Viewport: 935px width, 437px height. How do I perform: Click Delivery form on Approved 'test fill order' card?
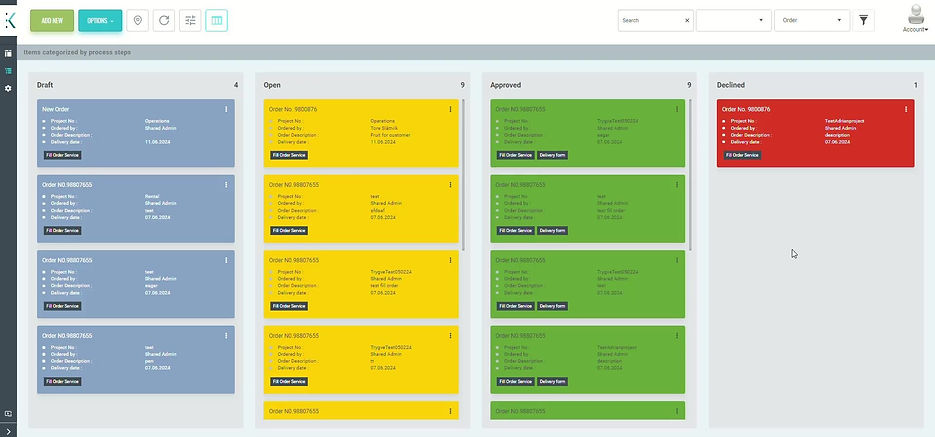[553, 231]
